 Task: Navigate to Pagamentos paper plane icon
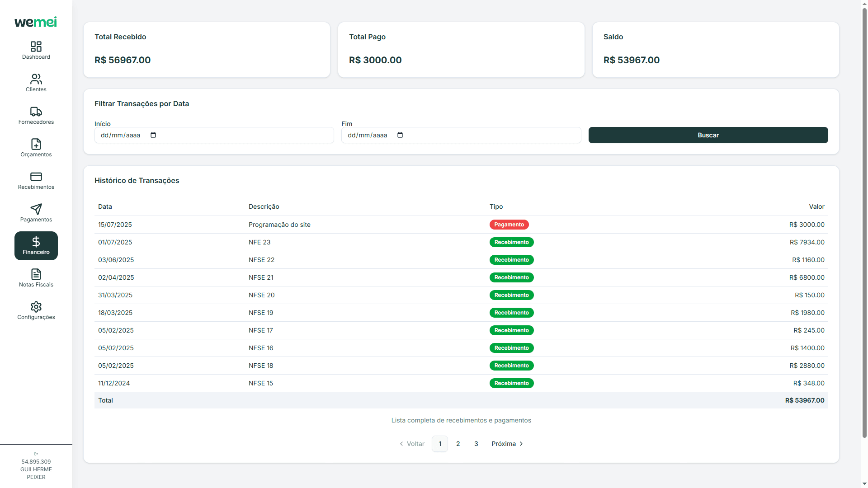[36, 209]
